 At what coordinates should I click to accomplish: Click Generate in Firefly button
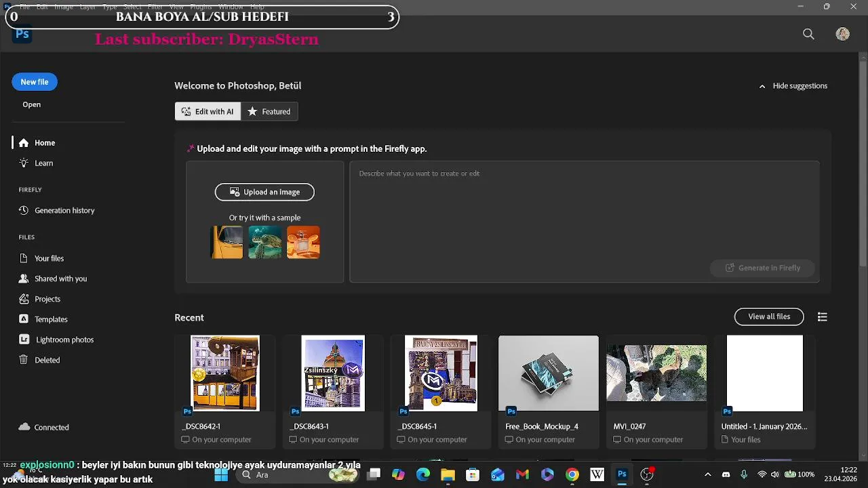762,268
